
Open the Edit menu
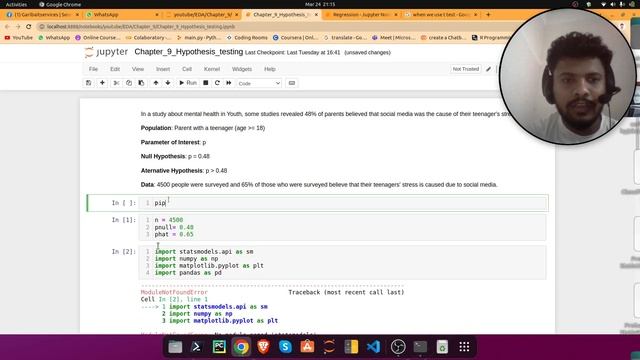point(115,69)
